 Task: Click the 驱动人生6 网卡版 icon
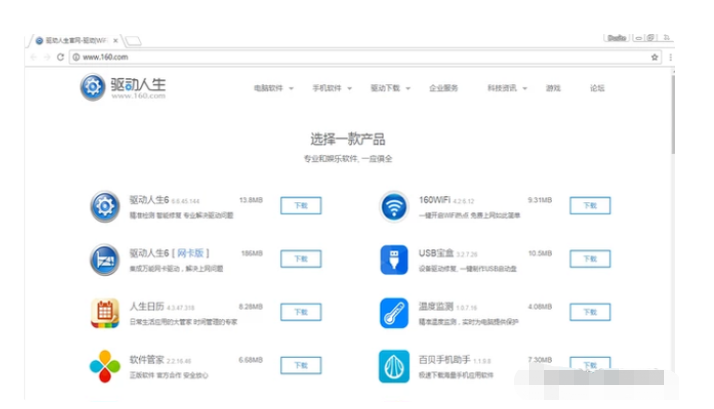[x=104, y=259]
